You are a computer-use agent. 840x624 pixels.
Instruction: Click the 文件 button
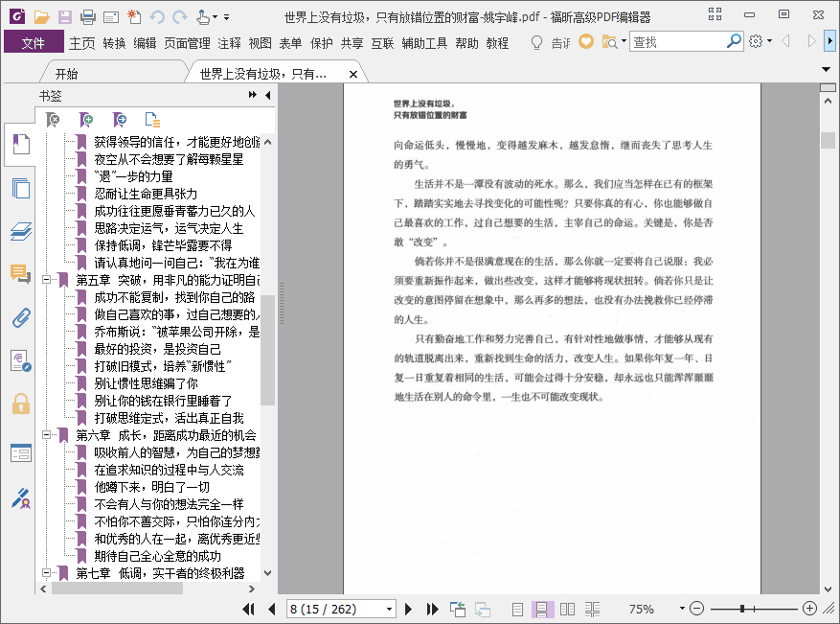pos(33,43)
